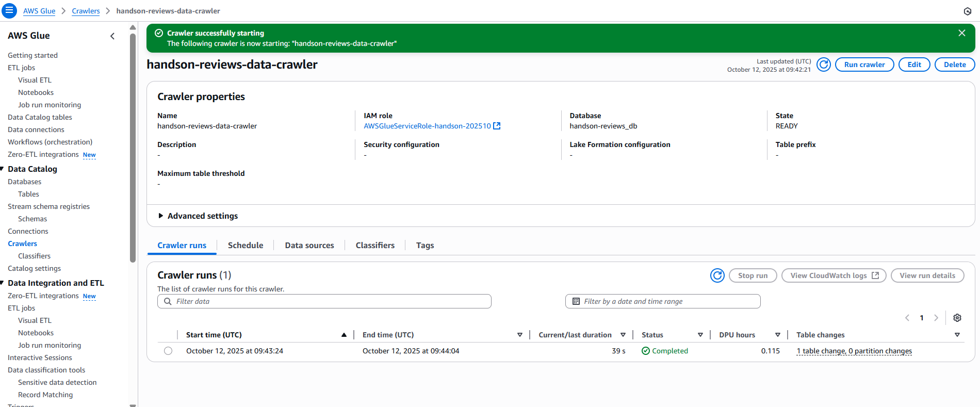Click the Run crawler button
This screenshot has height=407, width=980.
[864, 64]
